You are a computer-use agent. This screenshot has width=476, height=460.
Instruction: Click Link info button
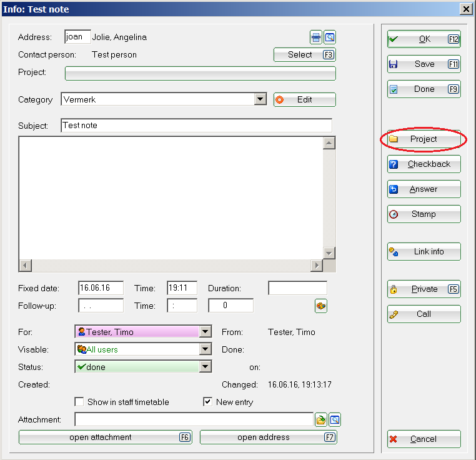pos(424,252)
